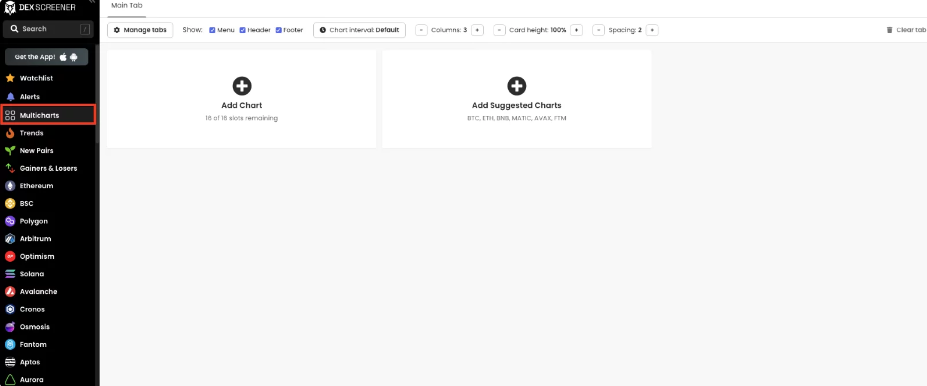Click the slash shortcut key badge in search
927x386 pixels.
point(85,29)
